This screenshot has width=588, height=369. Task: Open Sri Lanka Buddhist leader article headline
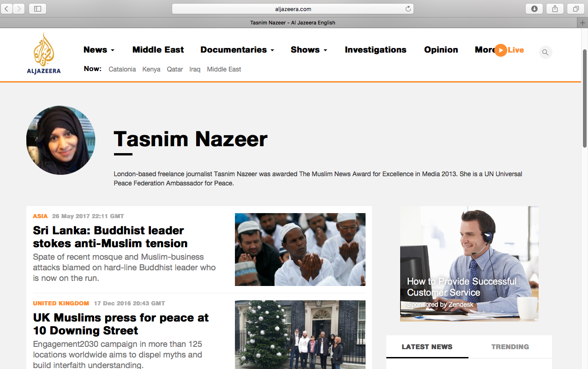(110, 237)
